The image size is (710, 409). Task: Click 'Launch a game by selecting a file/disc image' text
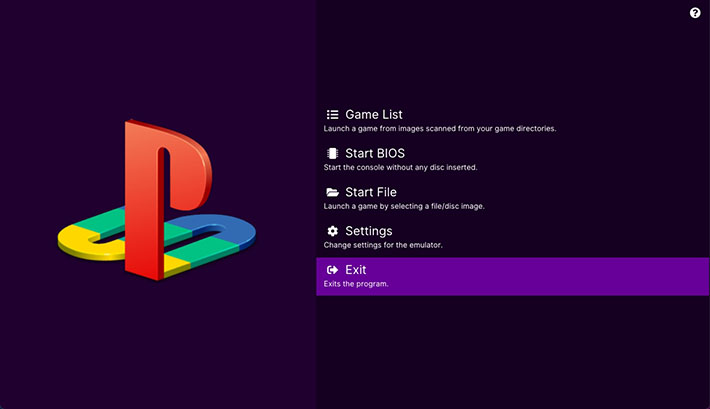[x=404, y=206]
